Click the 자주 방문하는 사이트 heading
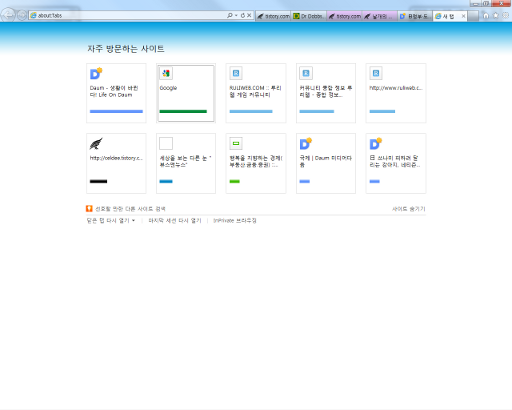This screenshot has width=512, height=410. point(126,49)
